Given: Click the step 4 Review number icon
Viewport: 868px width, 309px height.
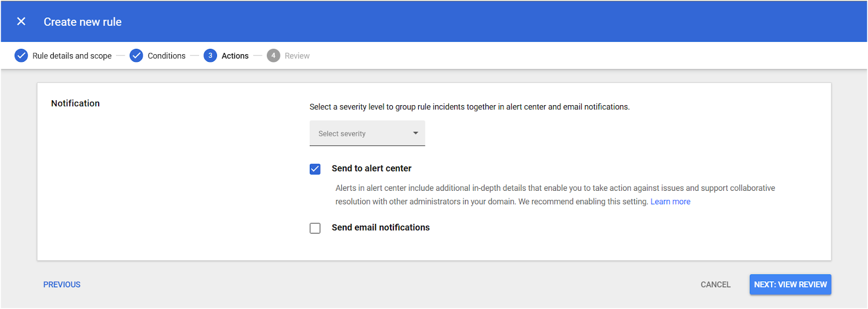Looking at the screenshot, I should (273, 56).
